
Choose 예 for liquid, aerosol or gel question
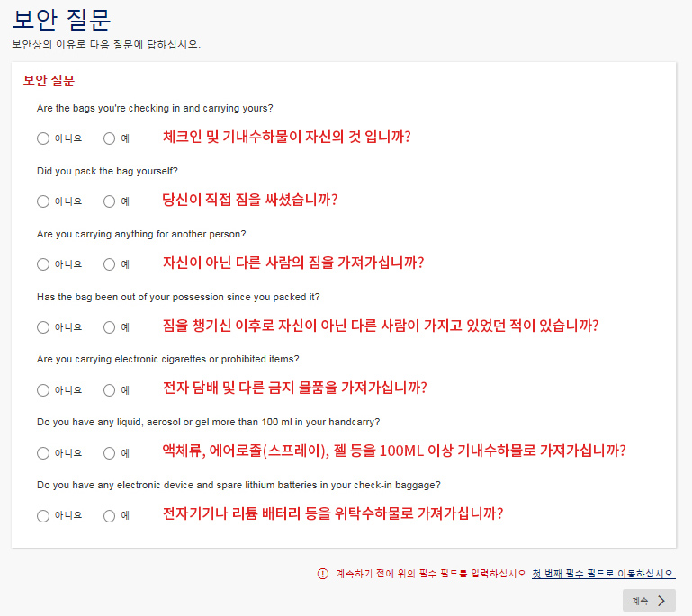tap(109, 453)
